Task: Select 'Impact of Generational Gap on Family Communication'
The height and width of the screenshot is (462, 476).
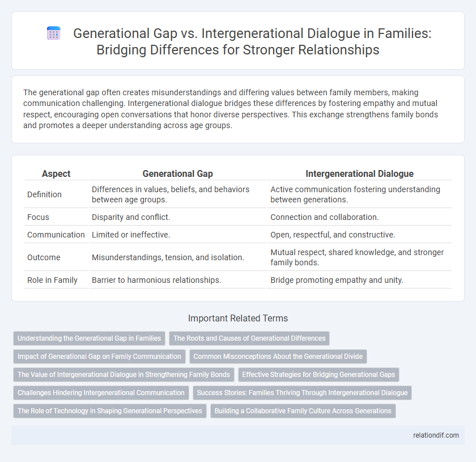Action: [99, 357]
